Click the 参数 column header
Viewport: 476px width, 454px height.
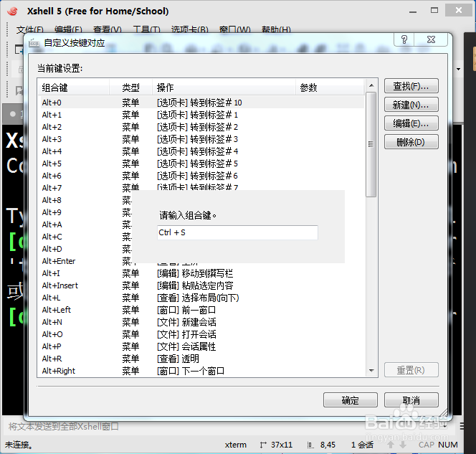[x=330, y=88]
